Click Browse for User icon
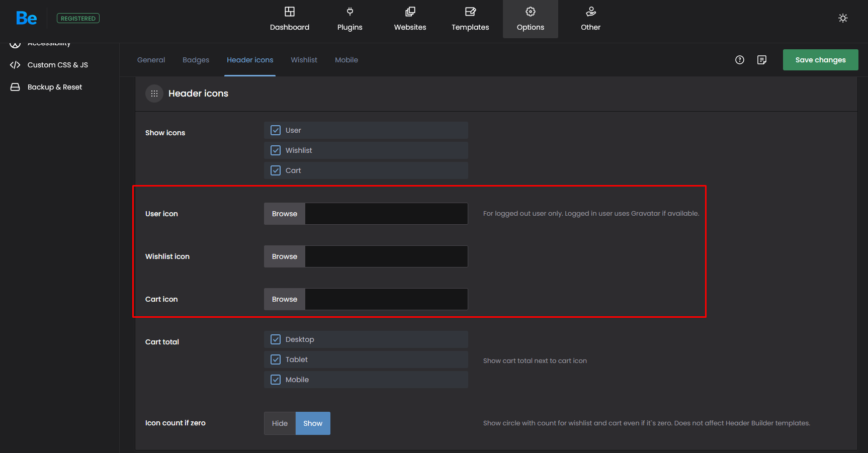Viewport: 868px width, 453px height. point(285,214)
